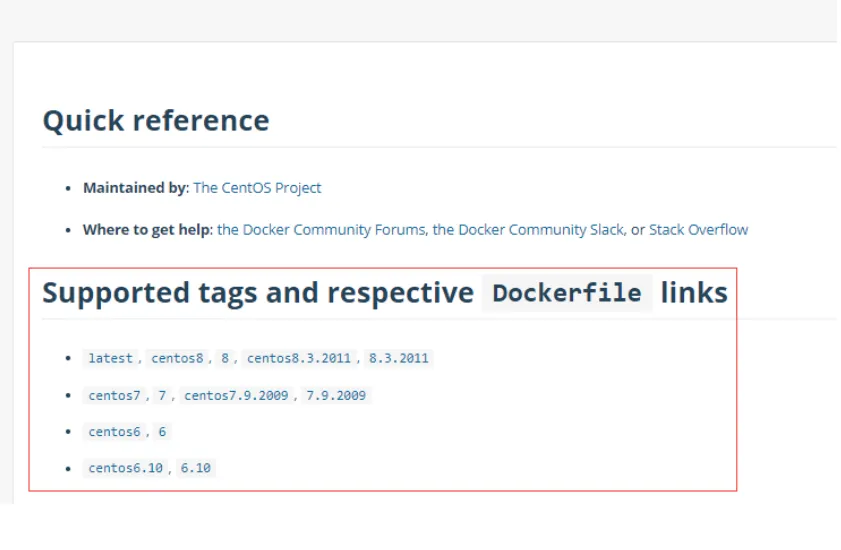Click the Dockerfile code word in heading
841x550 pixels.
(x=567, y=294)
